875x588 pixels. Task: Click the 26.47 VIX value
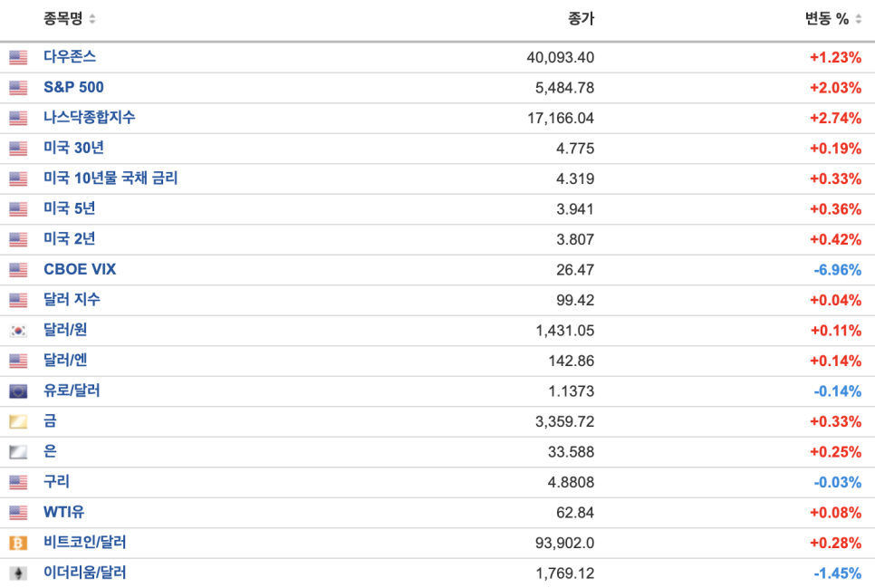(x=575, y=270)
